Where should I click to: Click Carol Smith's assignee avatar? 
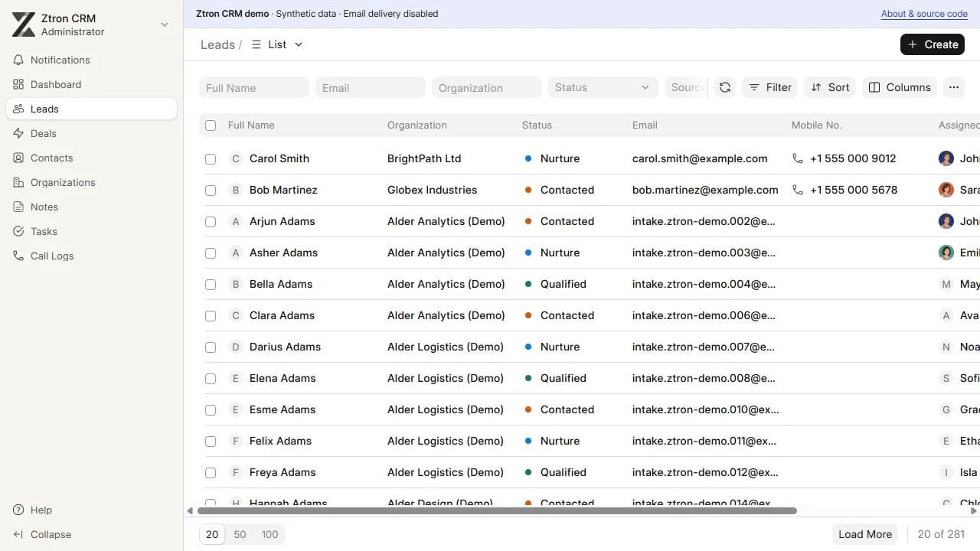click(946, 158)
